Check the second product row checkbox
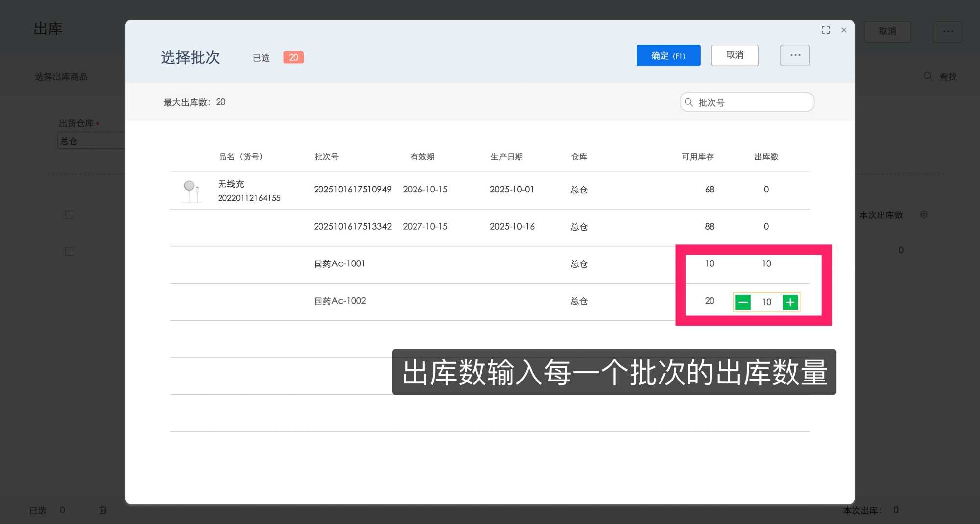This screenshot has height=524, width=980. pyautogui.click(x=69, y=251)
